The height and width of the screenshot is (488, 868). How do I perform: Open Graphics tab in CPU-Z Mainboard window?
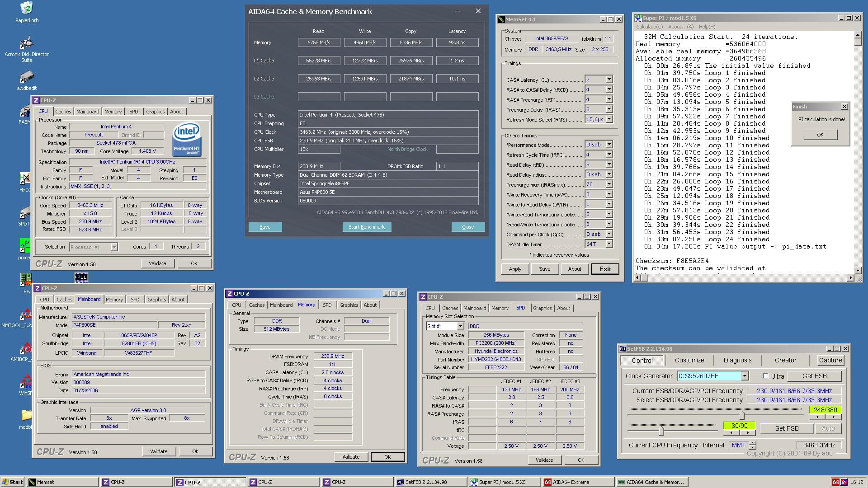156,300
